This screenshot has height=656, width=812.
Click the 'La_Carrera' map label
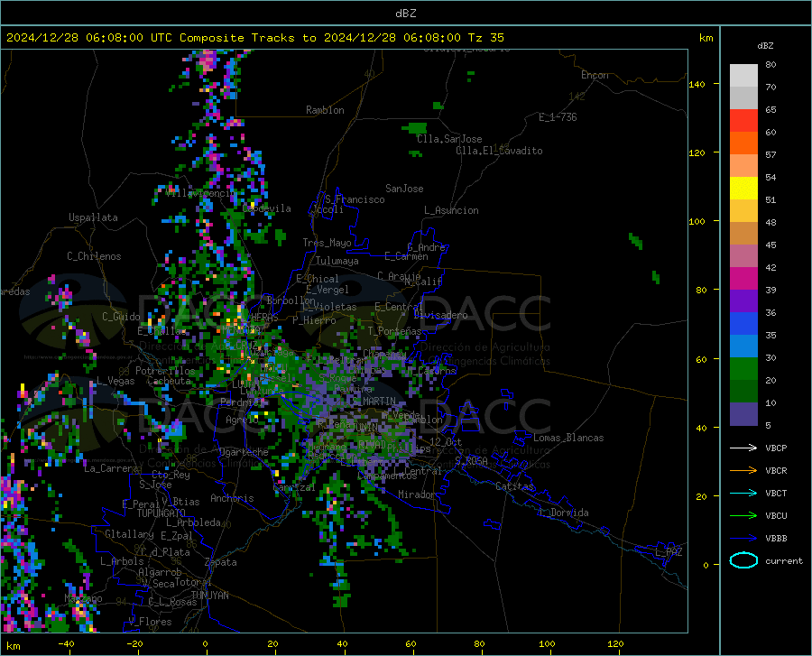[111, 468]
